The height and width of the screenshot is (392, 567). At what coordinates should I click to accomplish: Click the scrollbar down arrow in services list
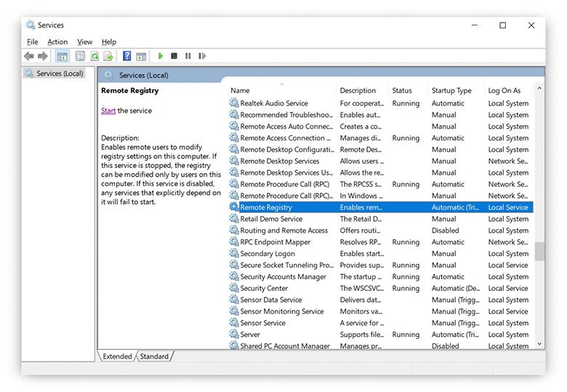pyautogui.click(x=539, y=344)
